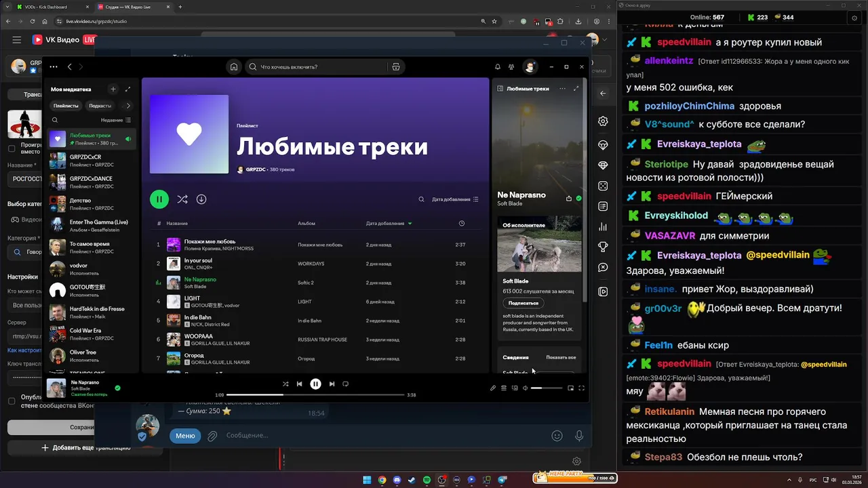
Task: Open more options in Now Playing panel
Action: 562,89
